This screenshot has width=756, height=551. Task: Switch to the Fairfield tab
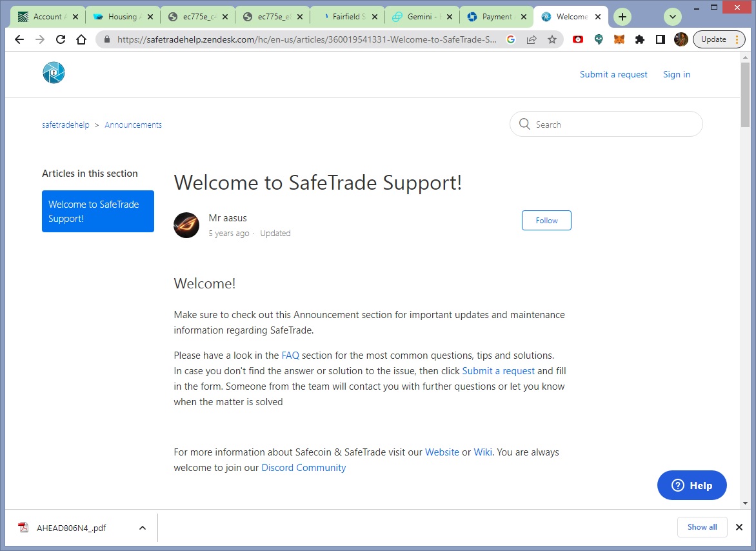346,17
